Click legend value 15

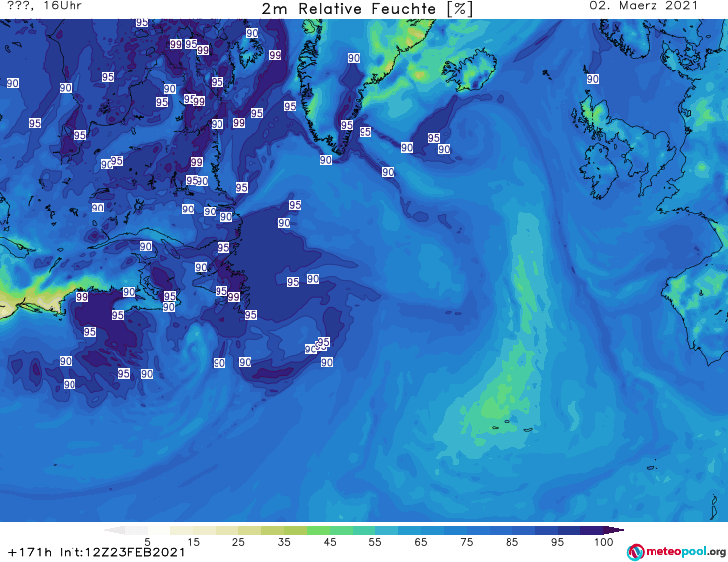click(193, 542)
